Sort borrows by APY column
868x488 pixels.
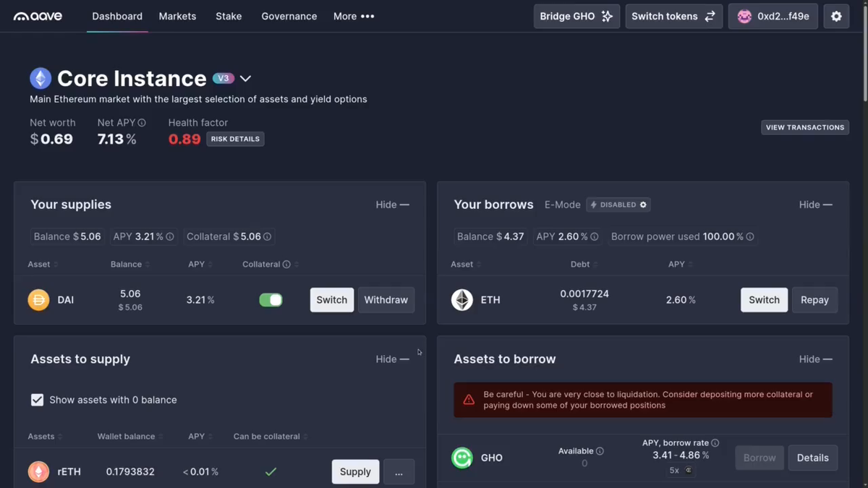click(x=681, y=265)
